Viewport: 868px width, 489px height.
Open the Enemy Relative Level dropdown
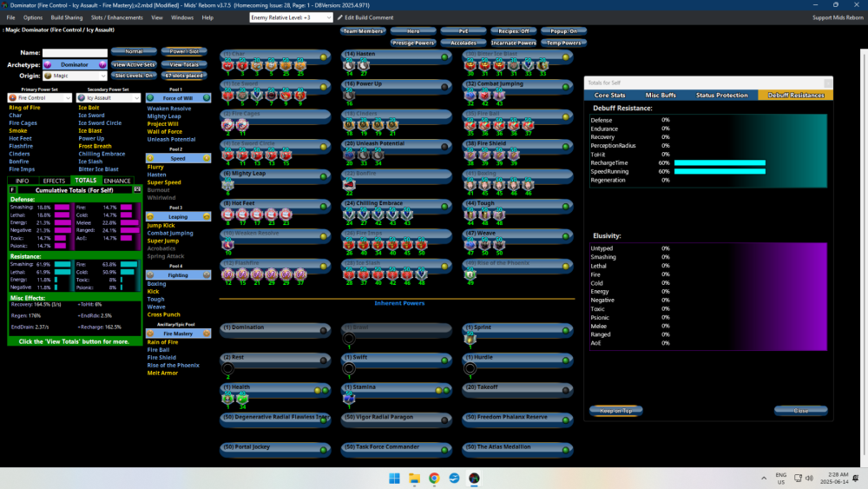(291, 17)
